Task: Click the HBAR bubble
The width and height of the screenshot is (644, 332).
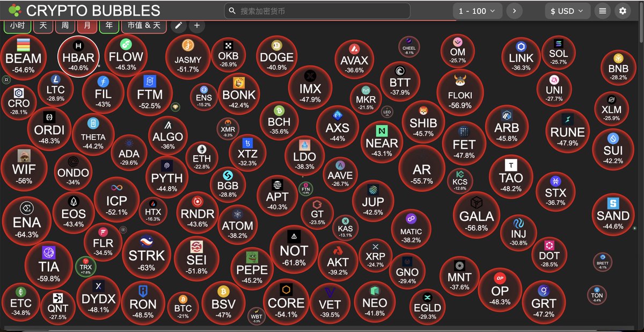Action: [x=78, y=56]
